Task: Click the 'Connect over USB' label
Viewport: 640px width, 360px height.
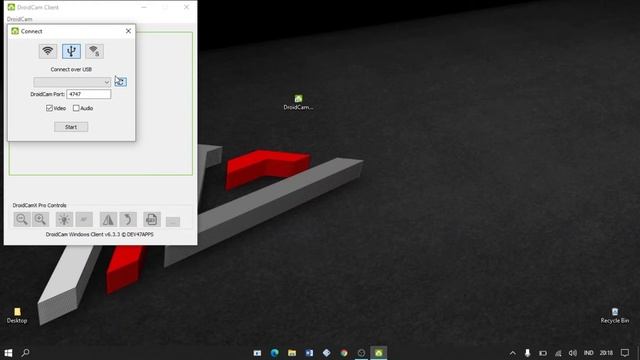Action: point(71,69)
